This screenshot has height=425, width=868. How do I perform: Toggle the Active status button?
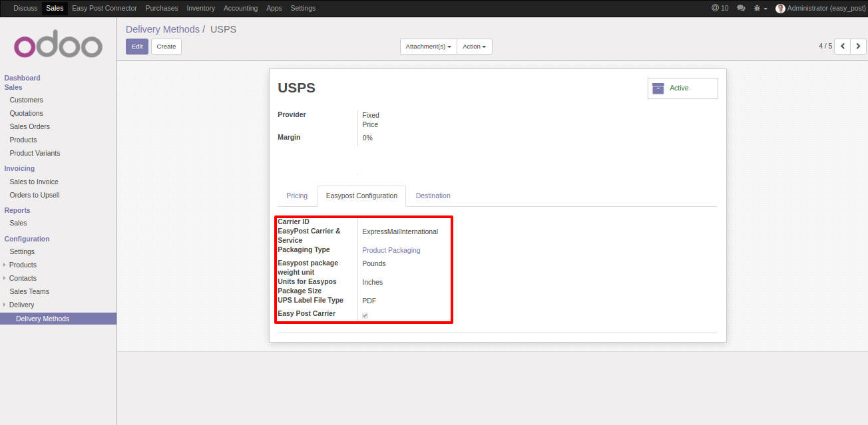click(683, 88)
